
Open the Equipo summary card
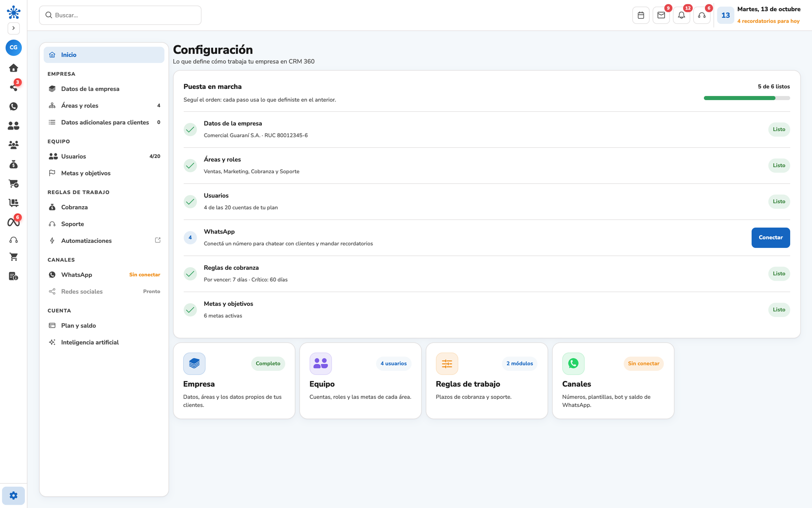click(x=360, y=381)
